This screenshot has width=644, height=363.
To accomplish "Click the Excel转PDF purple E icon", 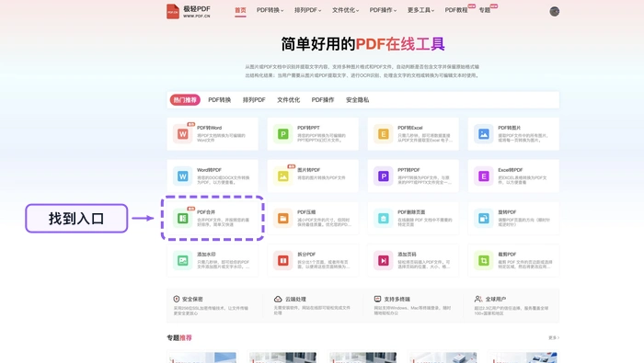I will 483,176.
